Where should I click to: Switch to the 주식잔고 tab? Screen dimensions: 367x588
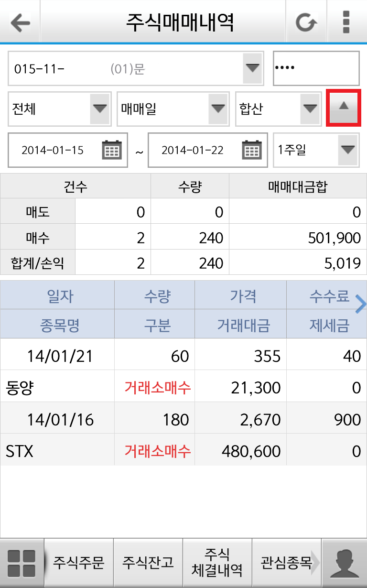point(148,563)
